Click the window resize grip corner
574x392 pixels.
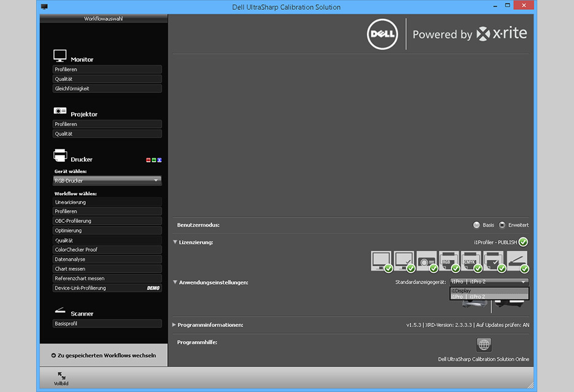[x=530, y=385]
